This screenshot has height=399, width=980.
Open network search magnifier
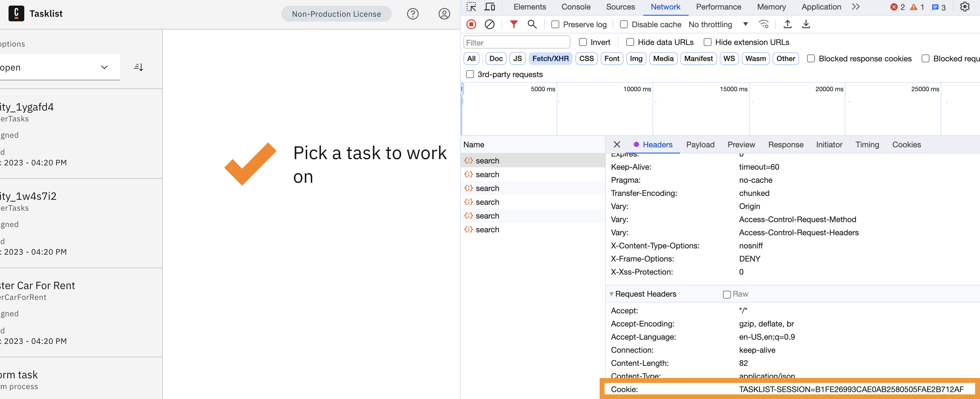pyautogui.click(x=532, y=24)
